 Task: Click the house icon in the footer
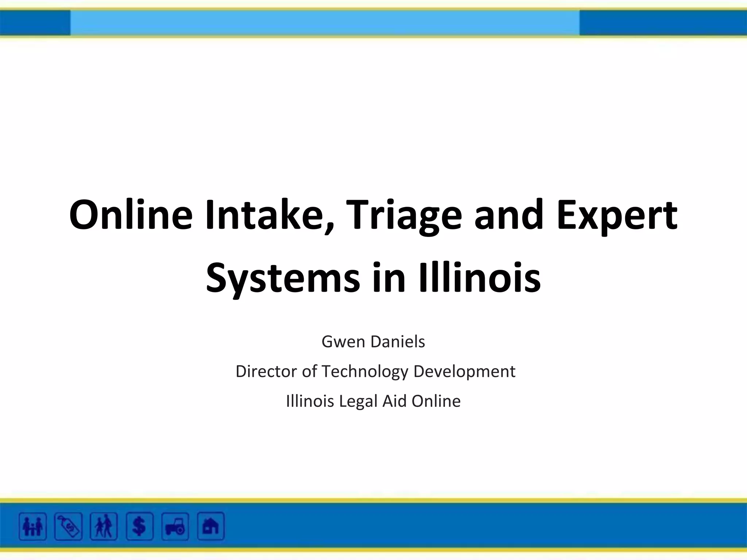[211, 526]
